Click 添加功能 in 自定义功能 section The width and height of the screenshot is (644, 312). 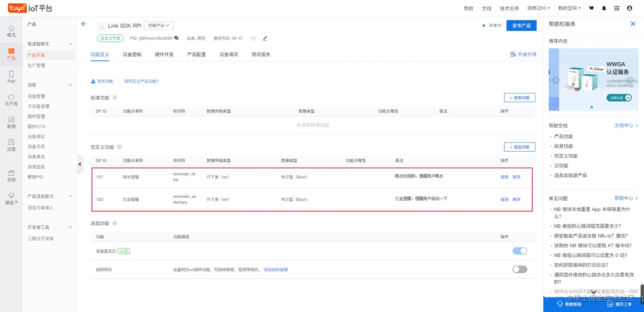(x=520, y=147)
